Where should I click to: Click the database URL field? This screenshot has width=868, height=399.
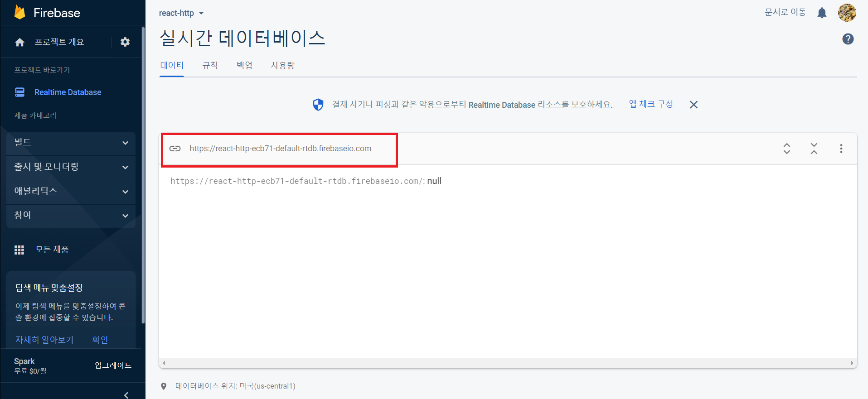click(x=280, y=149)
